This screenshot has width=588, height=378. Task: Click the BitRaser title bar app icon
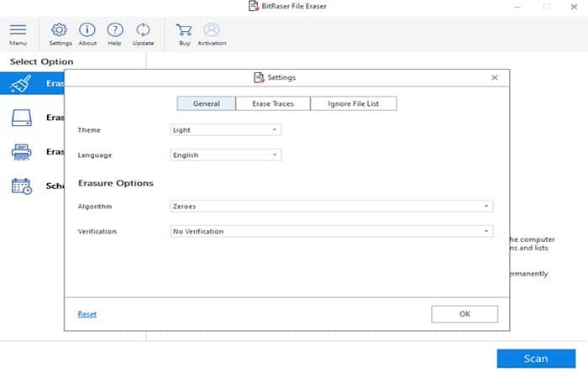coord(254,6)
